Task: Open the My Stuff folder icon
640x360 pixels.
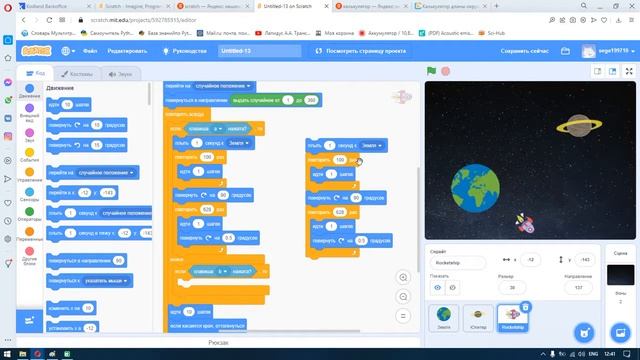Action: [565, 51]
